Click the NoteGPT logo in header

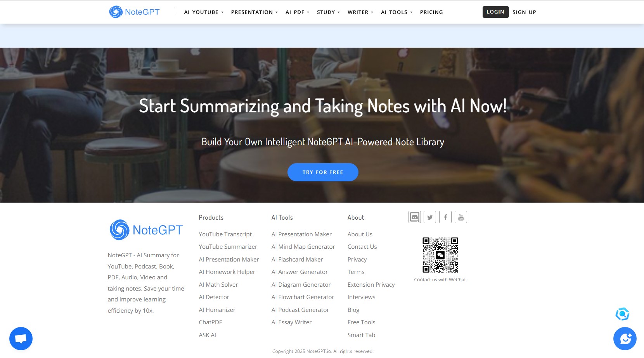point(134,12)
